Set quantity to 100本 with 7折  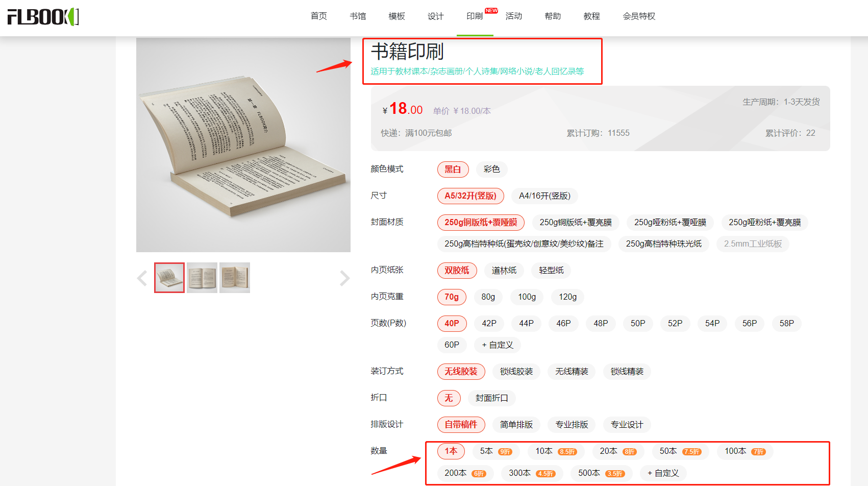click(746, 451)
